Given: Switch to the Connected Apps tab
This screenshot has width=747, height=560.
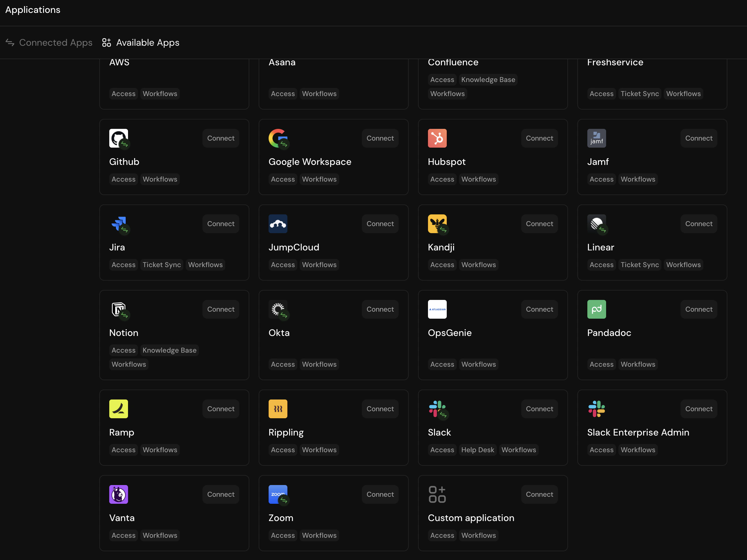Looking at the screenshot, I should click(56, 42).
